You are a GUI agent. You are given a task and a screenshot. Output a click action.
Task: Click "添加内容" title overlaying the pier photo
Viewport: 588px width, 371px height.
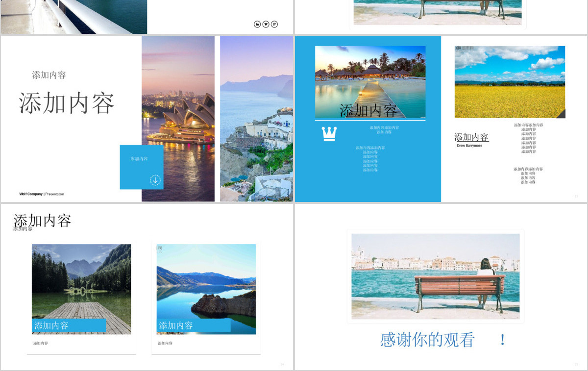(x=368, y=111)
